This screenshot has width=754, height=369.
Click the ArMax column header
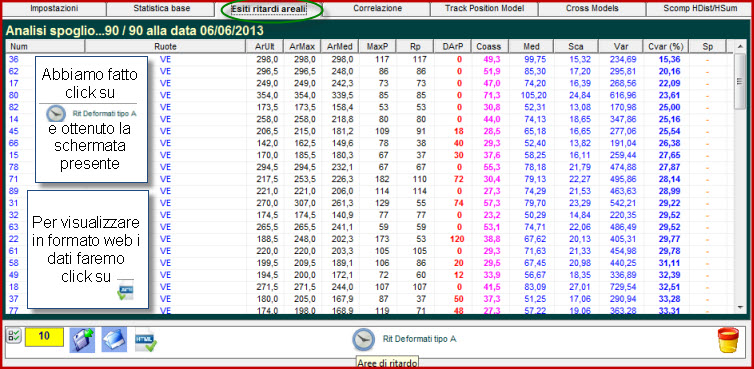(x=302, y=47)
